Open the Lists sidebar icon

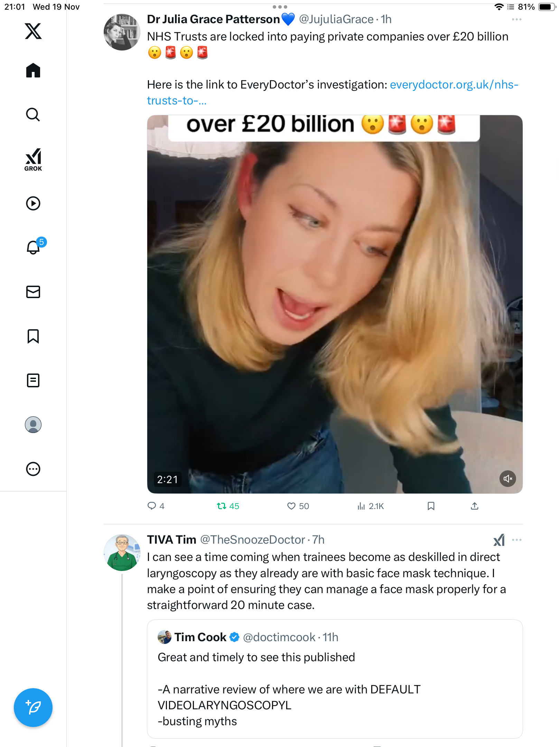33,380
